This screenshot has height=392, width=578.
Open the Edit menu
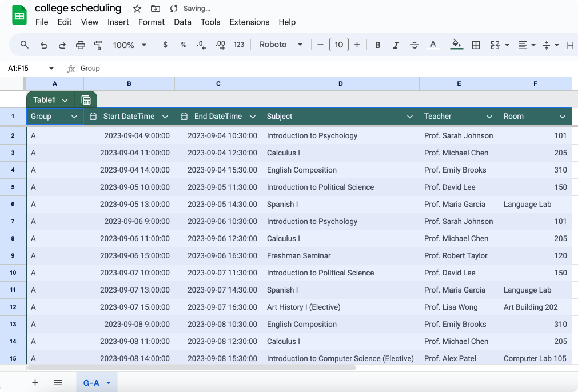(x=65, y=22)
